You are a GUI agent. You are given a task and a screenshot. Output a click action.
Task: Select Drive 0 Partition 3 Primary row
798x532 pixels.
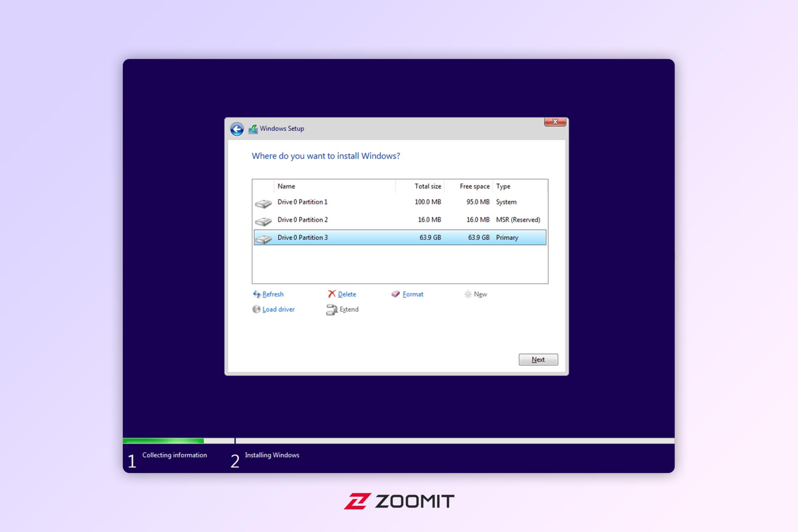[400, 237]
